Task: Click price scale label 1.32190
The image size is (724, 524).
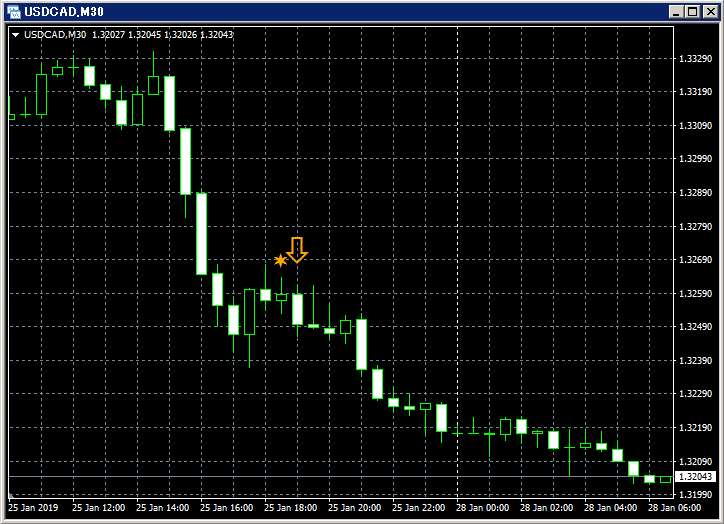Action: (695, 428)
